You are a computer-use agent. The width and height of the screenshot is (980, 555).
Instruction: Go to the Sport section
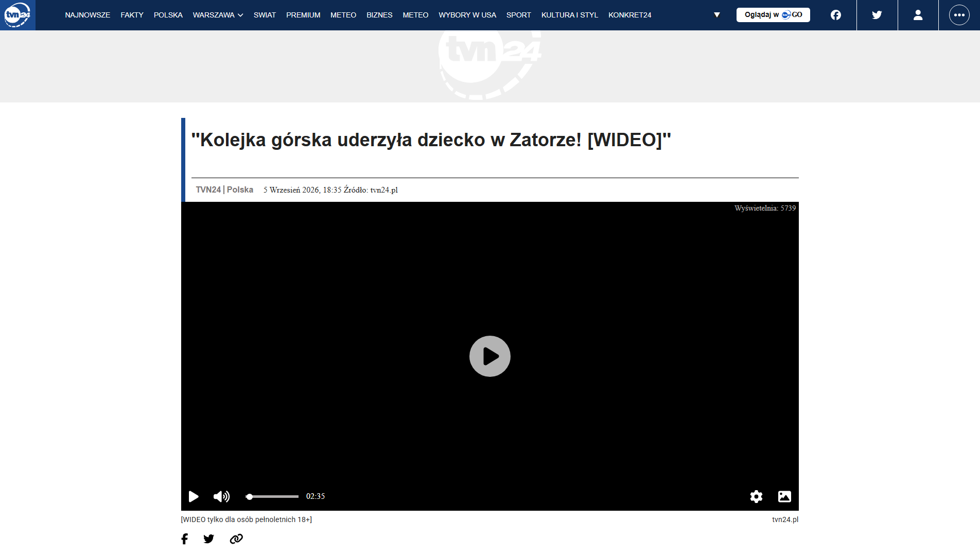click(x=519, y=15)
